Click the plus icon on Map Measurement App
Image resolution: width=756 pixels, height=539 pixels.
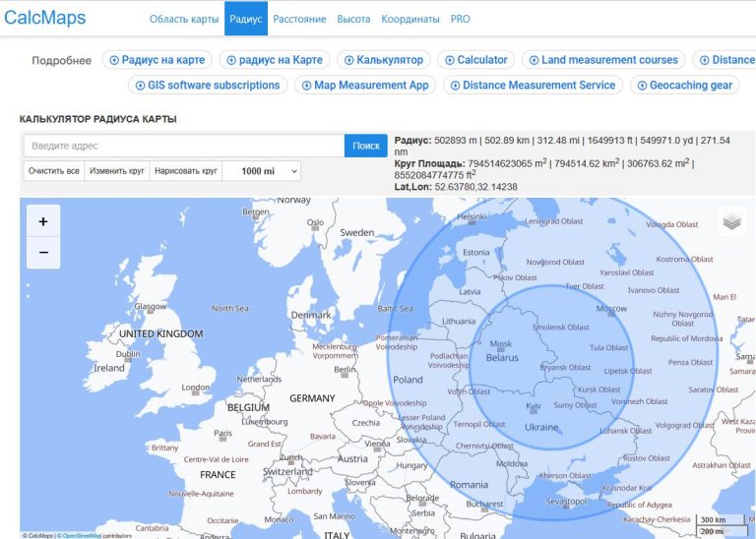[x=307, y=86]
